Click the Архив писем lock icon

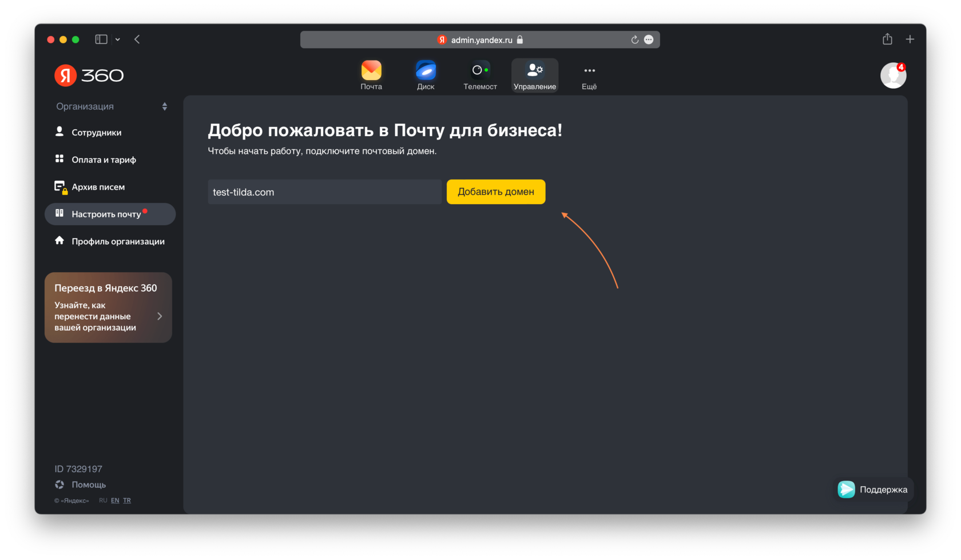tap(60, 187)
